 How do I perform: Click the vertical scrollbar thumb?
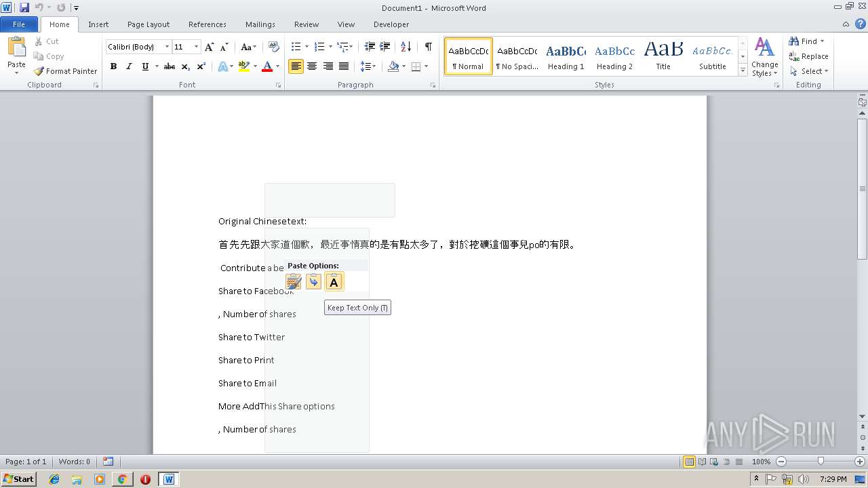point(863,188)
